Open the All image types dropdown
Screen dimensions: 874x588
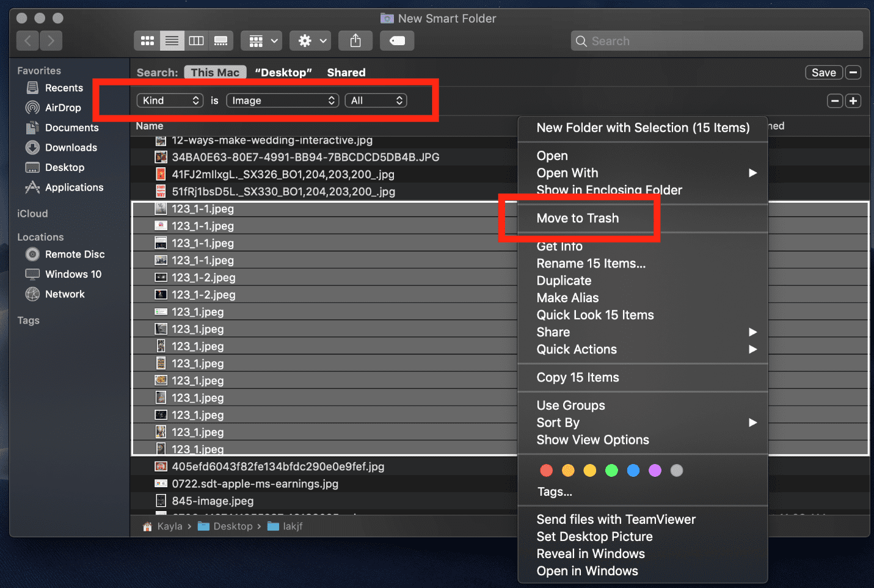[376, 100]
